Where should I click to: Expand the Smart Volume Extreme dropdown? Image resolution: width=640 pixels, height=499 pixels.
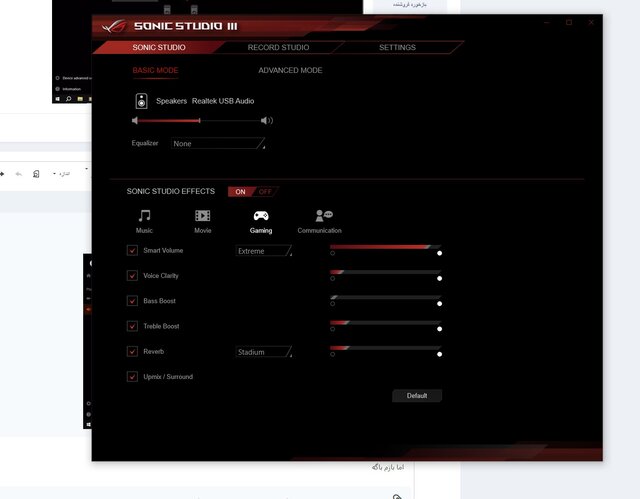(x=264, y=251)
